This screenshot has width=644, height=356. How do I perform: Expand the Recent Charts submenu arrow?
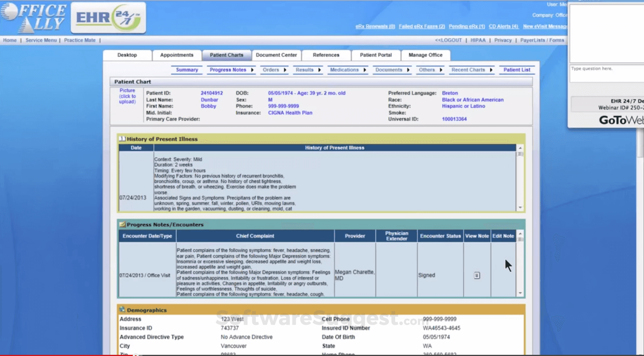[490, 70]
